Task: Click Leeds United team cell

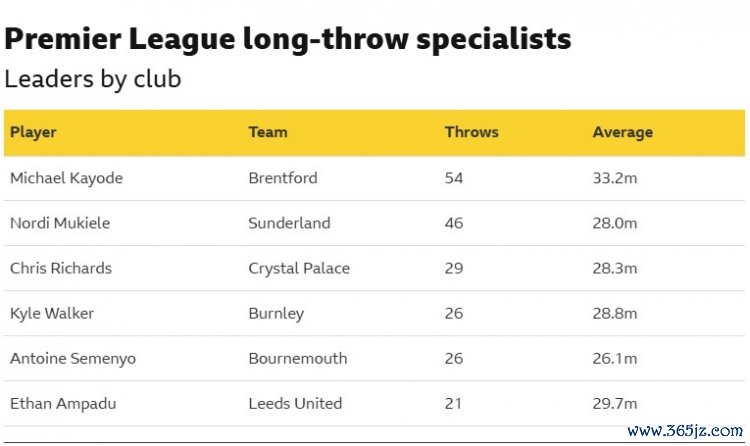Action: [x=295, y=403]
